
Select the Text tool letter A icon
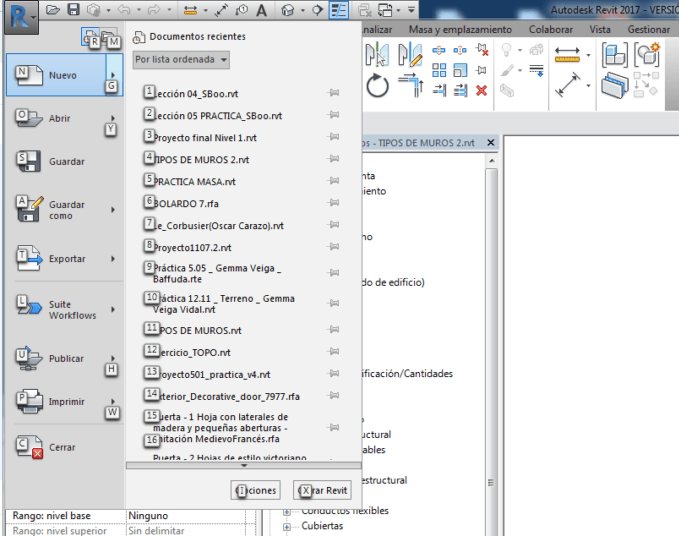pos(262,10)
